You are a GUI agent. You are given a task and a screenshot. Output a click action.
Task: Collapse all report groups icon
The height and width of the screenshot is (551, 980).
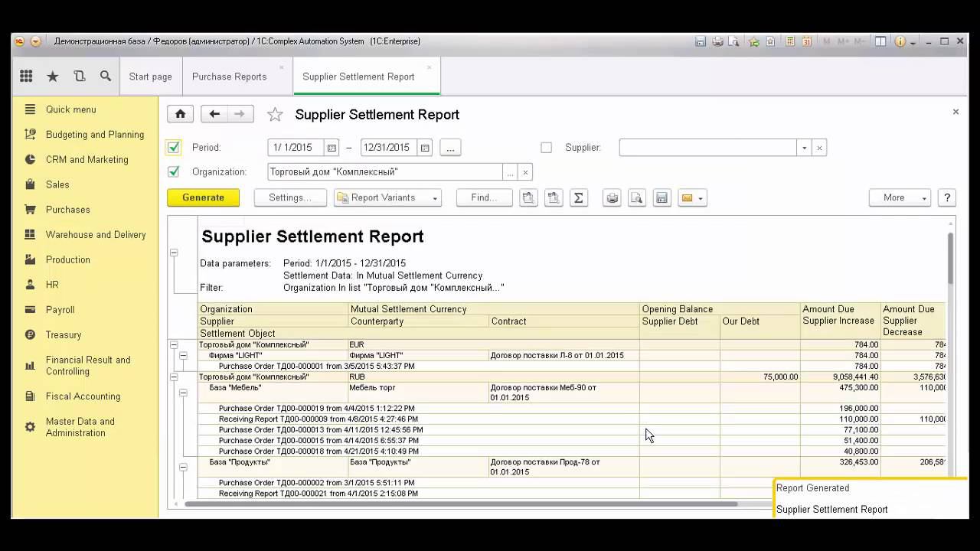click(528, 197)
